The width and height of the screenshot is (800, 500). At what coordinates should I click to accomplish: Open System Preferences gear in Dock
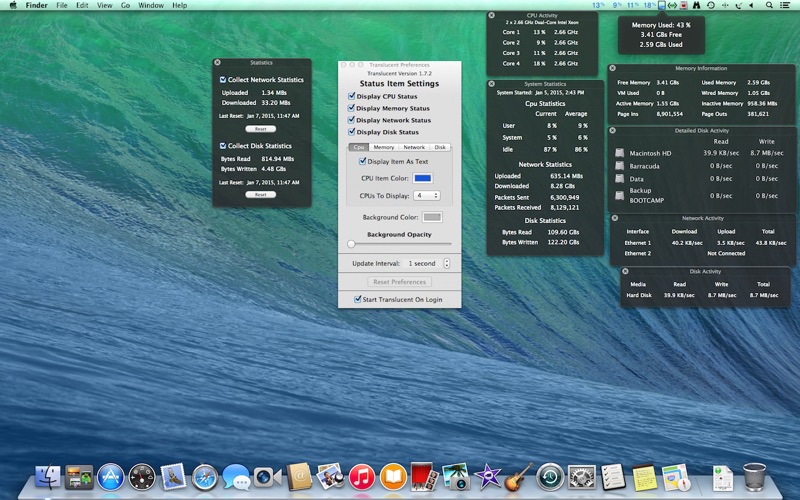click(581, 478)
